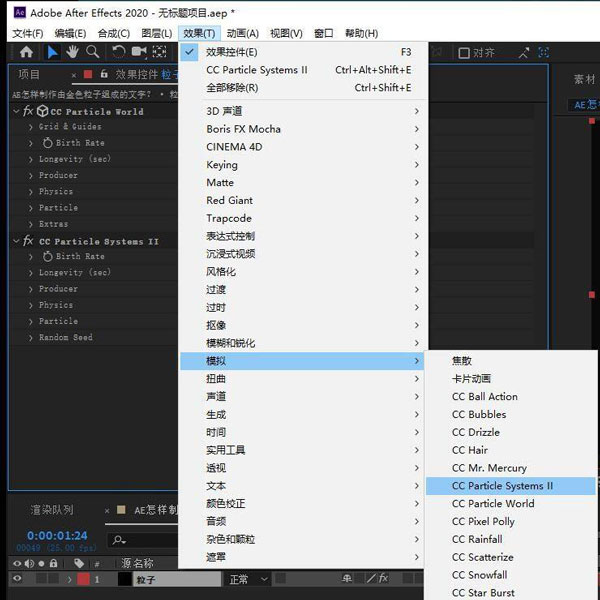Viewport: 600px width, 600px height.
Task: Choose CC Particle World from submenu
Action: click(511, 504)
